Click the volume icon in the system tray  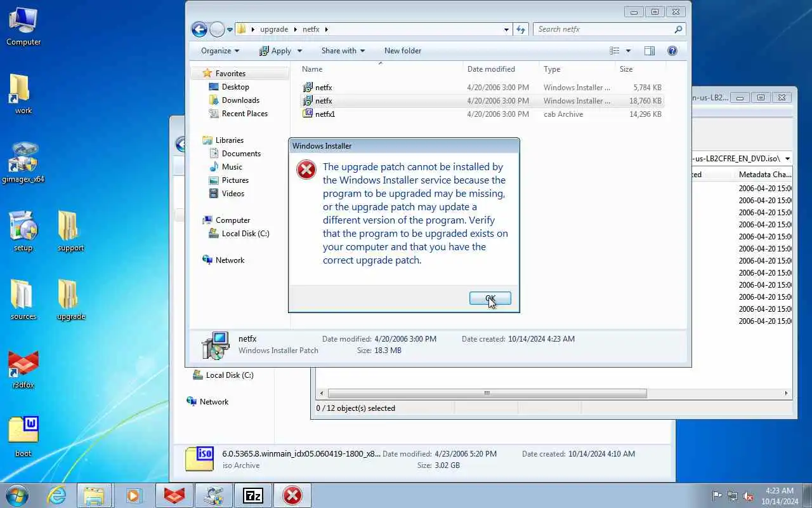pos(748,496)
